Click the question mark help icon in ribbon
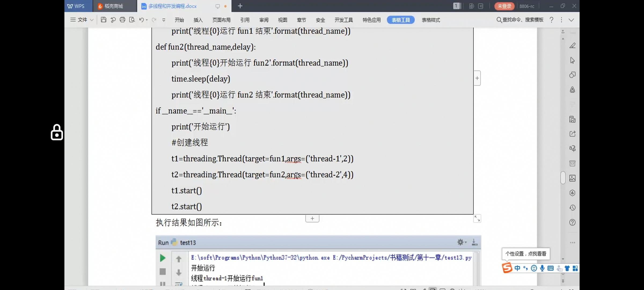The height and width of the screenshot is (290, 644). point(551,20)
